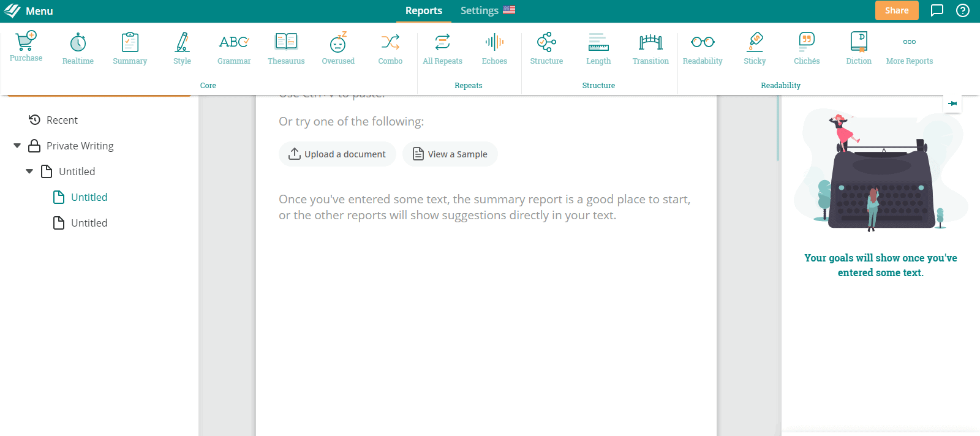
Task: Open the Recent documents history
Action: tap(53, 120)
